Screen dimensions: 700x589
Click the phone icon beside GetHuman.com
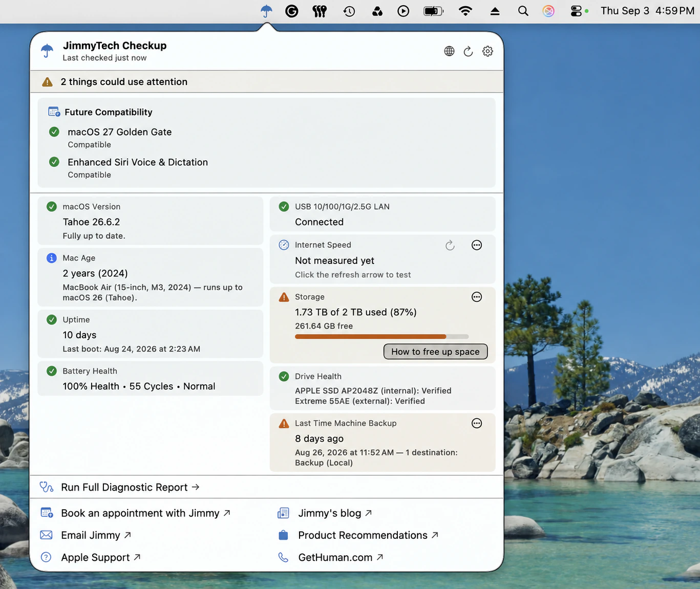tap(283, 557)
